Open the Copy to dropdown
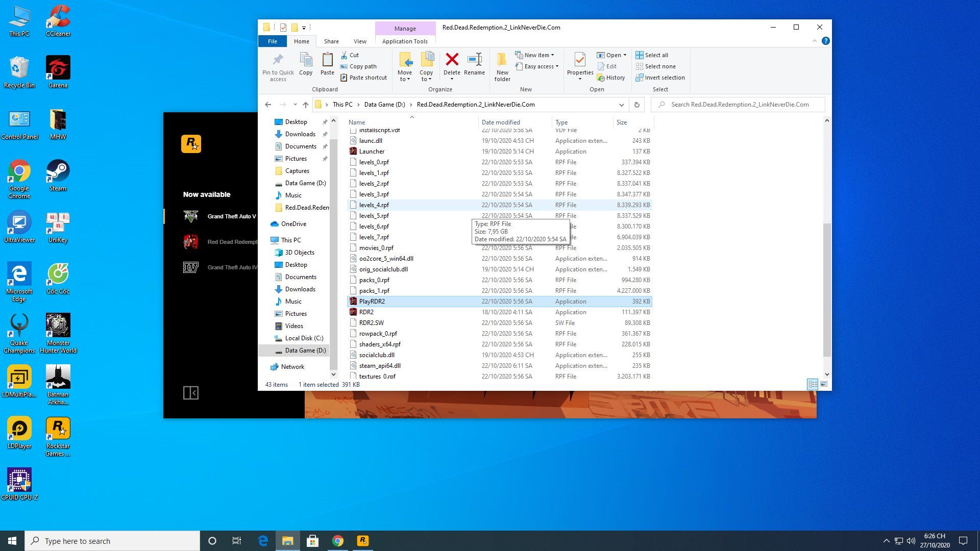This screenshot has height=551, width=980. (x=426, y=67)
